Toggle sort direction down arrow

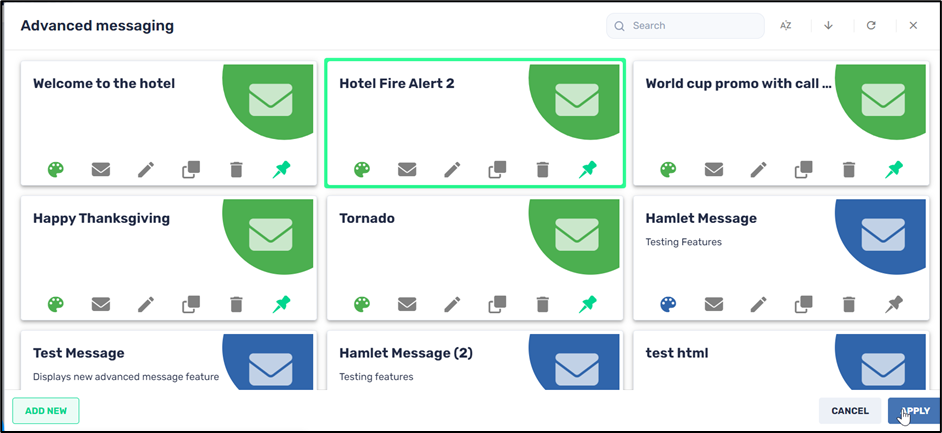828,26
